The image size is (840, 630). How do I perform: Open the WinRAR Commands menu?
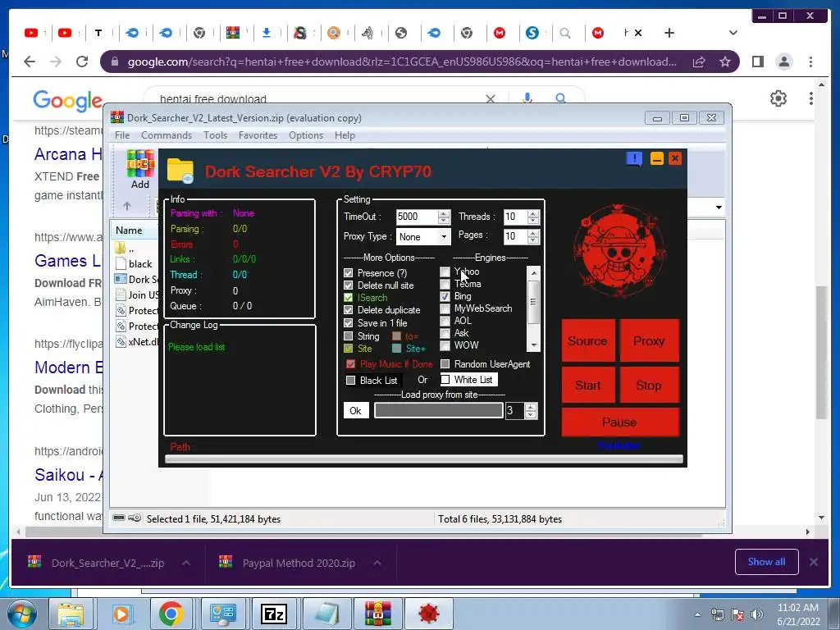167,135
